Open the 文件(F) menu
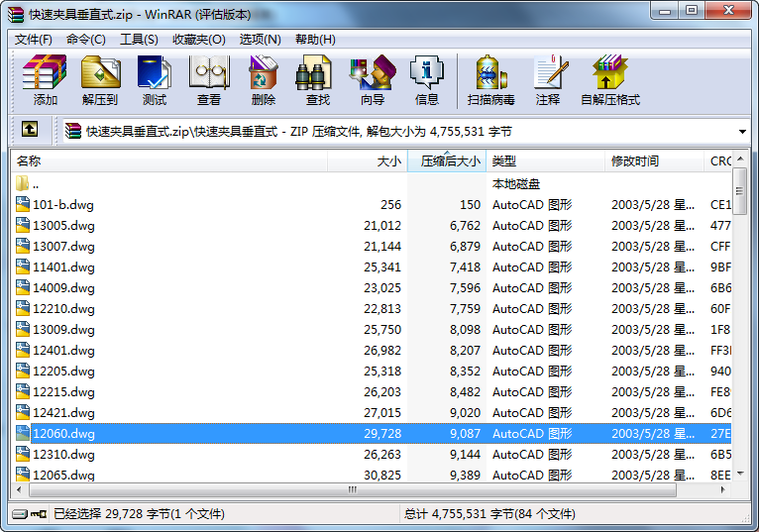This screenshot has width=759, height=532. click(34, 40)
